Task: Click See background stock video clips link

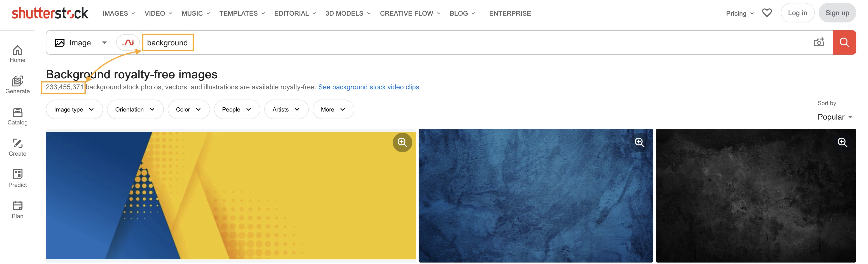Action: click(369, 87)
